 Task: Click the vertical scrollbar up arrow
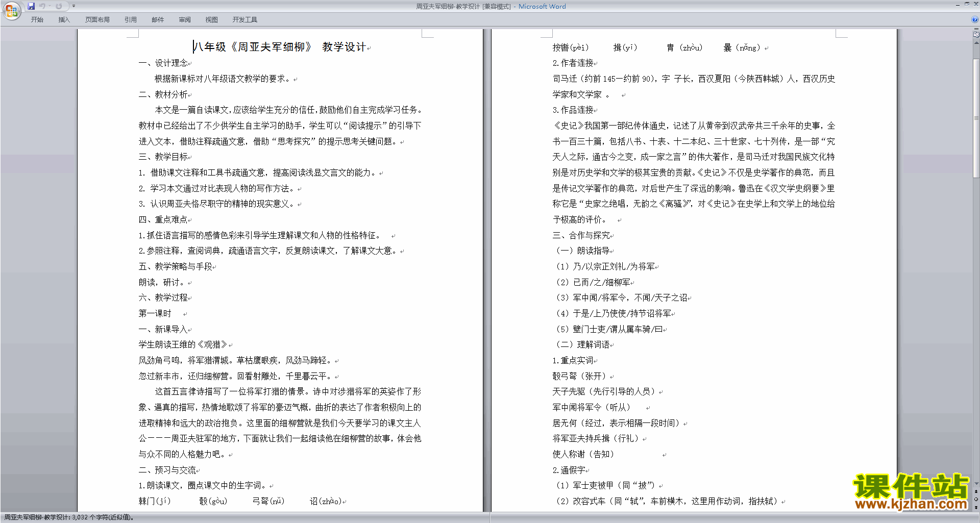click(976, 43)
